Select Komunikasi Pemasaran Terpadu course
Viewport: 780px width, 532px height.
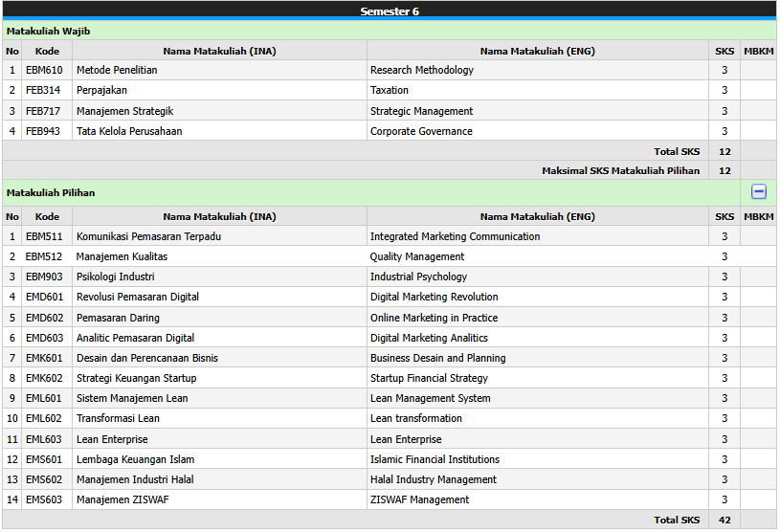[x=148, y=236]
